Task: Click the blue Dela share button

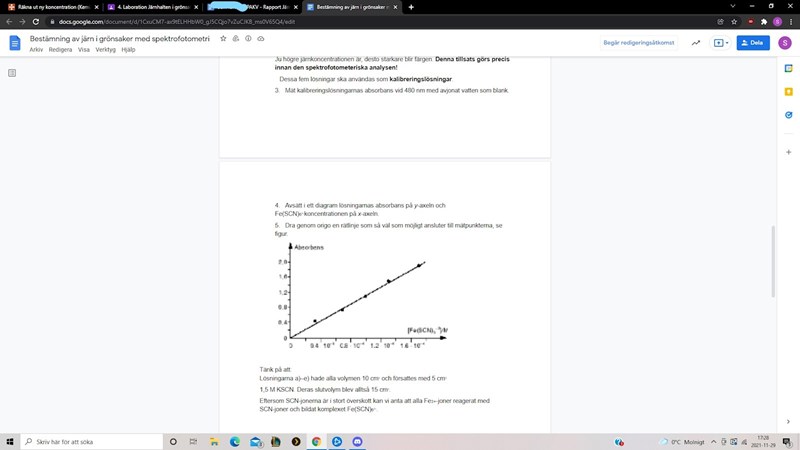Action: (x=751, y=43)
